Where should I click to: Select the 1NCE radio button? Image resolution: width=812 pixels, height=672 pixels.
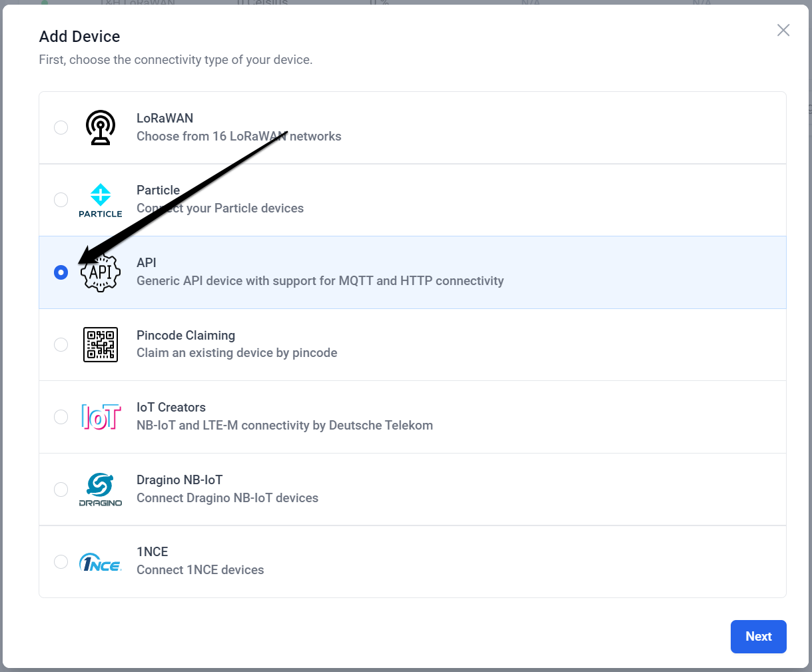[61, 561]
